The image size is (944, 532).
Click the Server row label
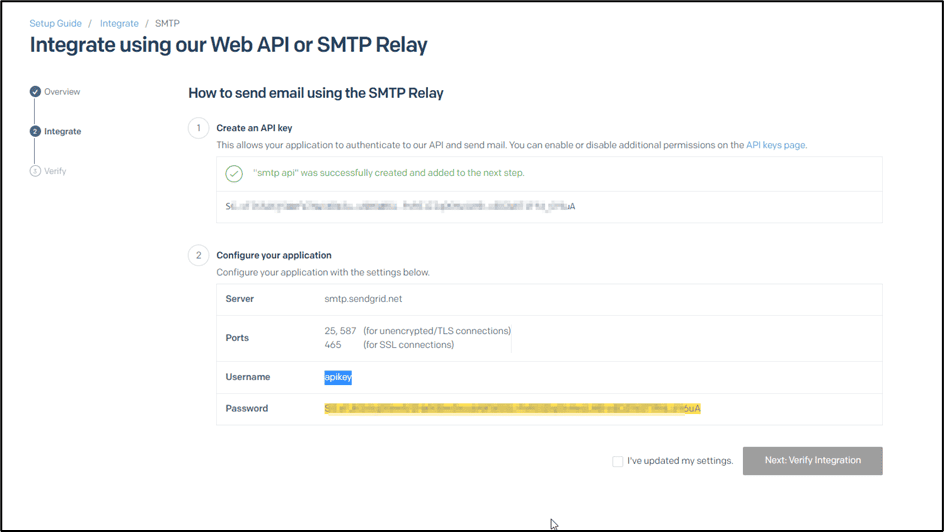point(240,299)
